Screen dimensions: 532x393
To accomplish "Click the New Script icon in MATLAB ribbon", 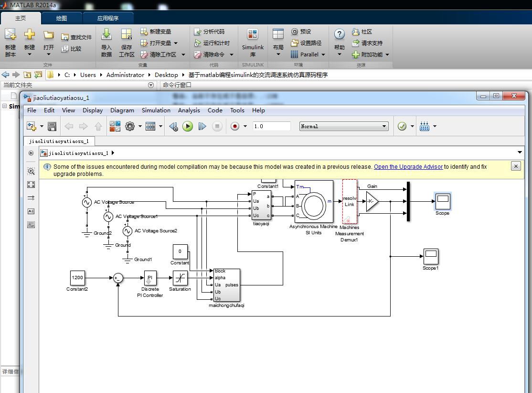I will pyautogui.click(x=10, y=34).
